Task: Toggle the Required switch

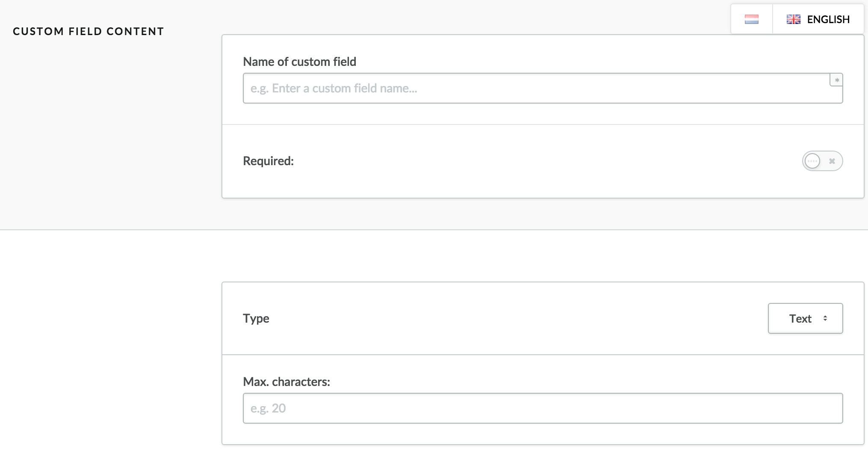Action: click(822, 161)
